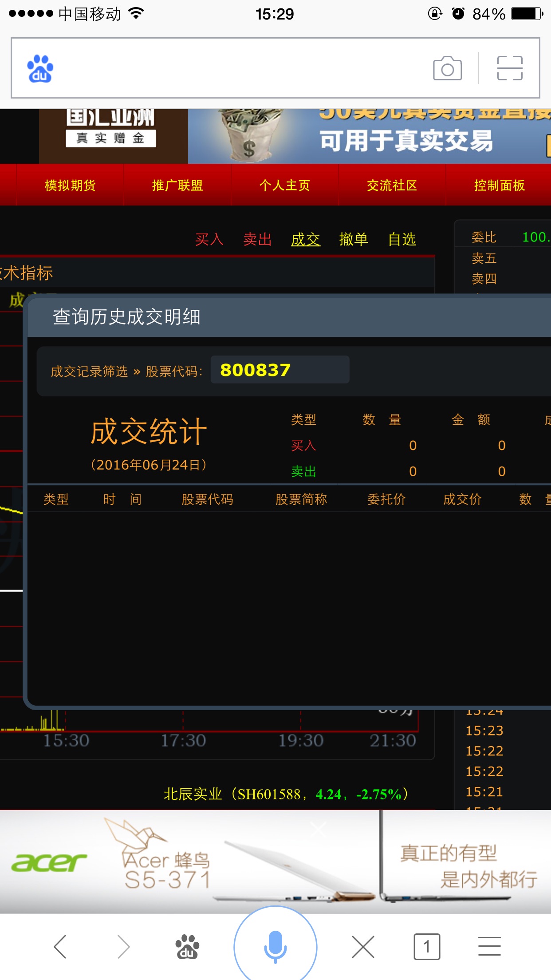This screenshot has width=551, height=980.
Task: Open 模拟期货 navigation tab
Action: 70,185
